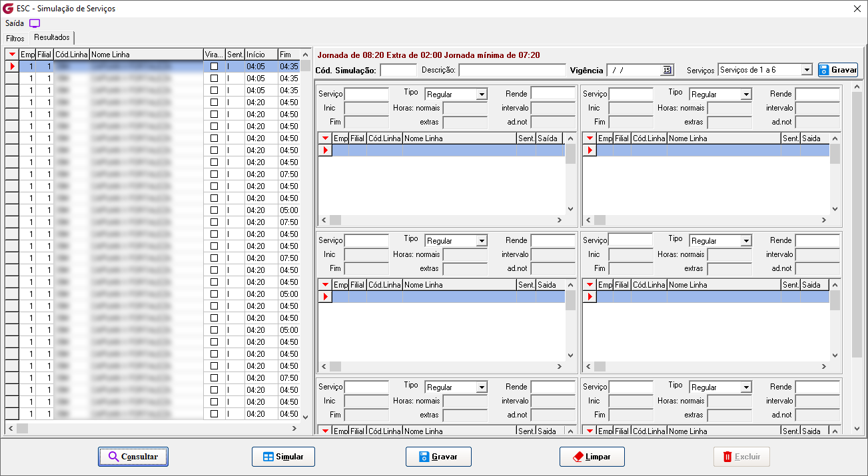Click the Início column header in the results grid
This screenshot has height=476, width=868.
pyautogui.click(x=261, y=55)
